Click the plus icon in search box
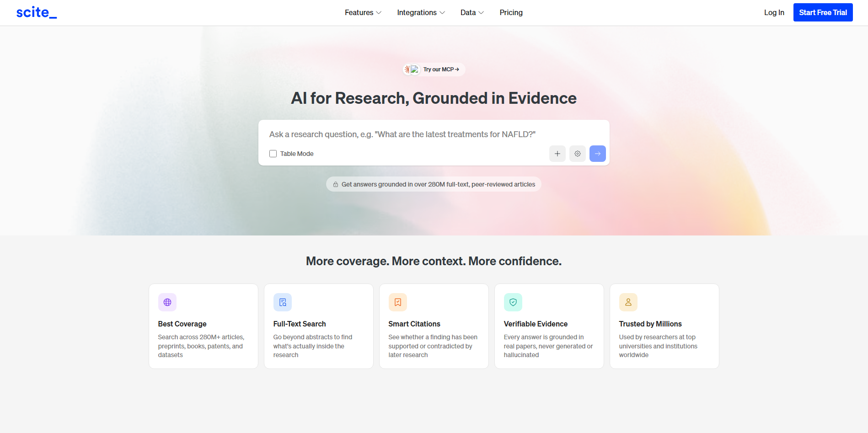868x433 pixels. [557, 154]
